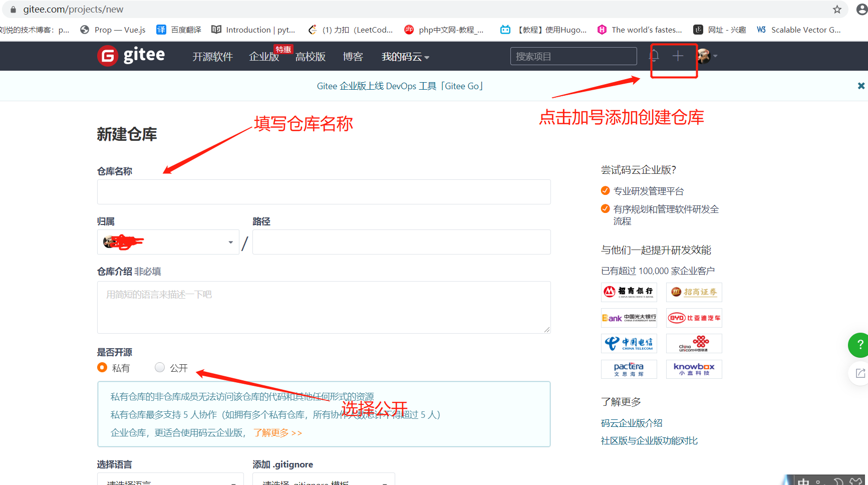Open the floating help question-mark button

[860, 345]
